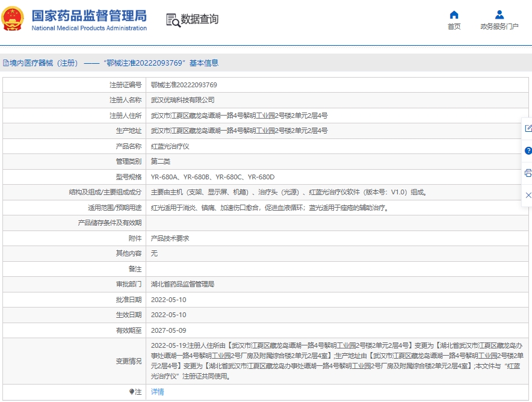Click the document icon before 境内医疗器械
Screen dimensions: 532x402
coord(6,63)
